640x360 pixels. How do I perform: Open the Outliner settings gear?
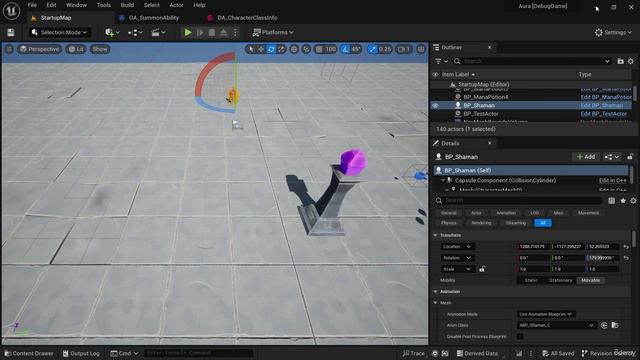pos(631,61)
